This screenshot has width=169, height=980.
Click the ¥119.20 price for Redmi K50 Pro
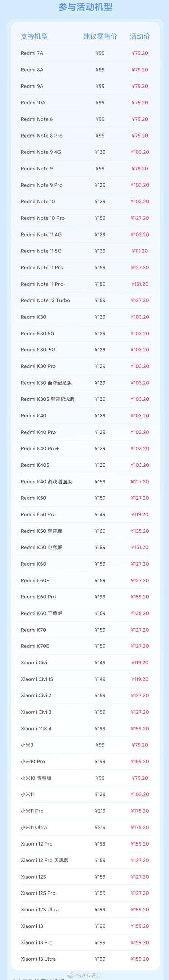[140, 514]
